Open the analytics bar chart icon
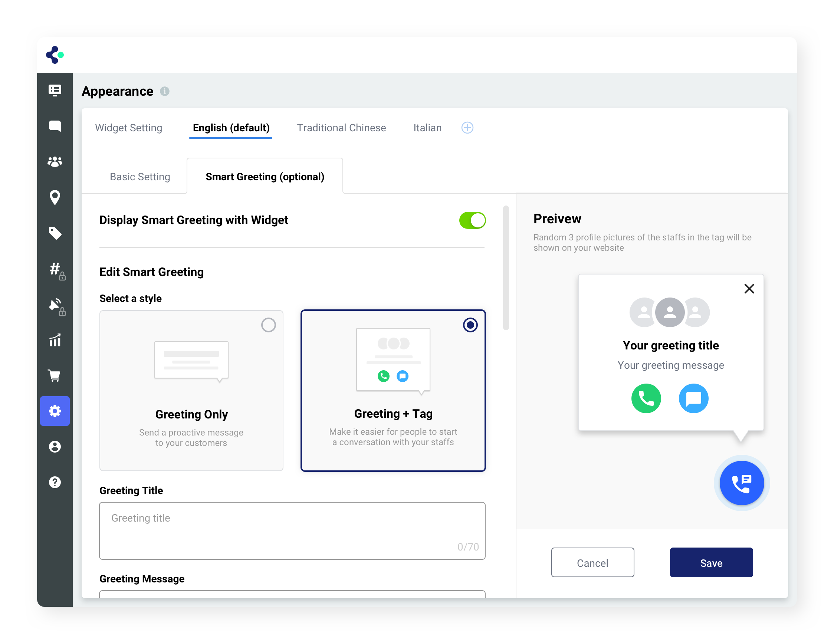 point(55,340)
